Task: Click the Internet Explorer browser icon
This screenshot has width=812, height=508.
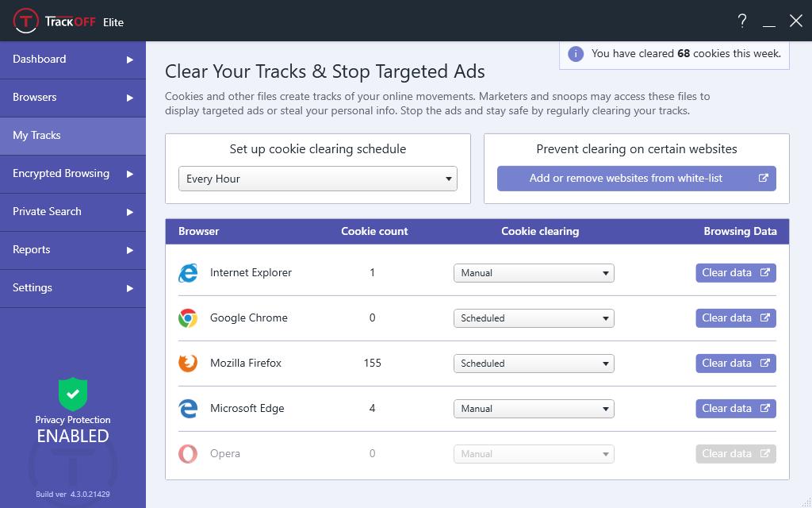Action: point(188,273)
